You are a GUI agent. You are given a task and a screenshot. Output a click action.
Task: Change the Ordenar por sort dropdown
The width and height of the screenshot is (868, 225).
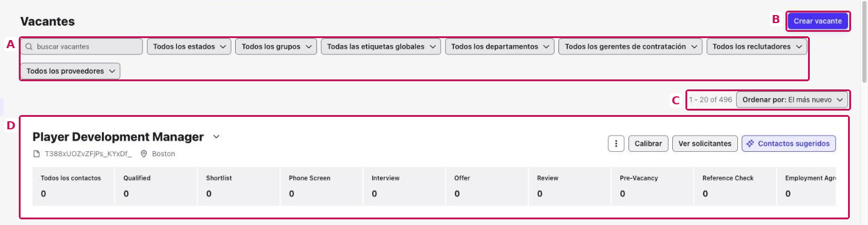coord(792,99)
